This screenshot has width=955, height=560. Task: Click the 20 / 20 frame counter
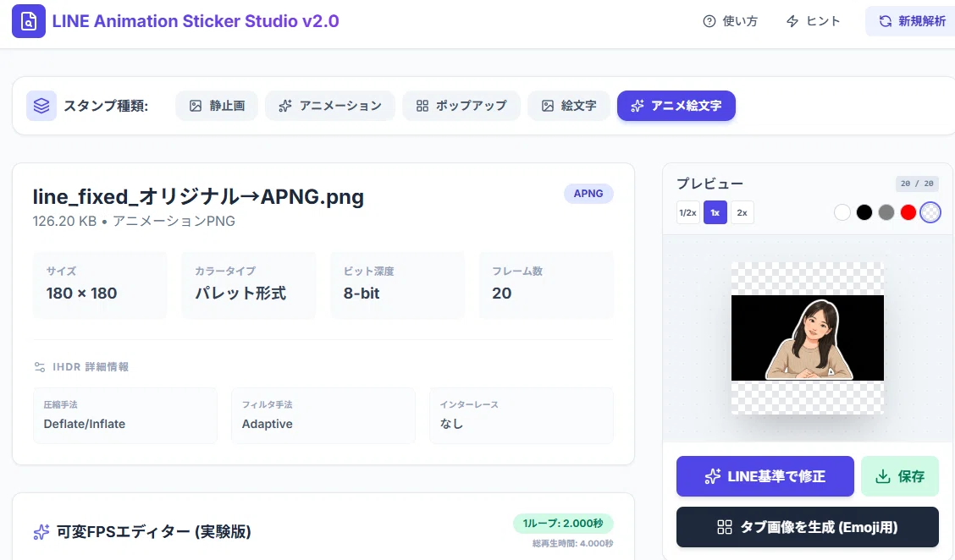(917, 184)
